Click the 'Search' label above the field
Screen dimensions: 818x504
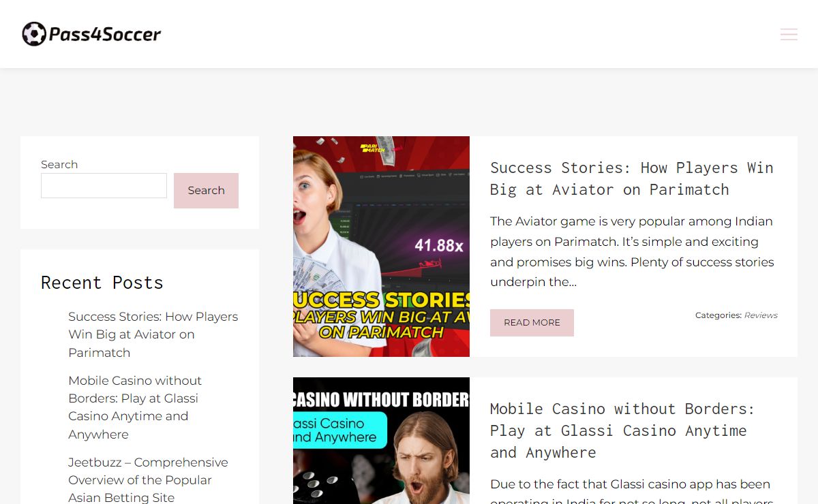59,164
